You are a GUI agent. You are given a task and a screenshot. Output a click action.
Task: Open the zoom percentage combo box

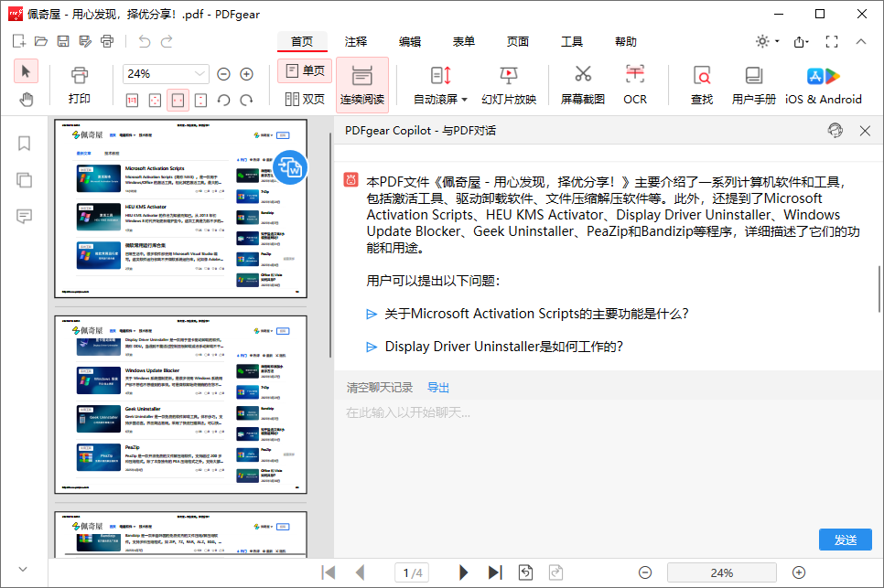coord(166,74)
